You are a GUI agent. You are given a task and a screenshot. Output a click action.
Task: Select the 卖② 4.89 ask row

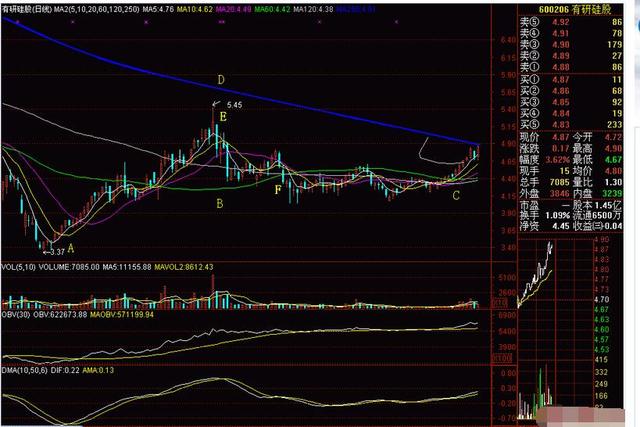click(571, 56)
